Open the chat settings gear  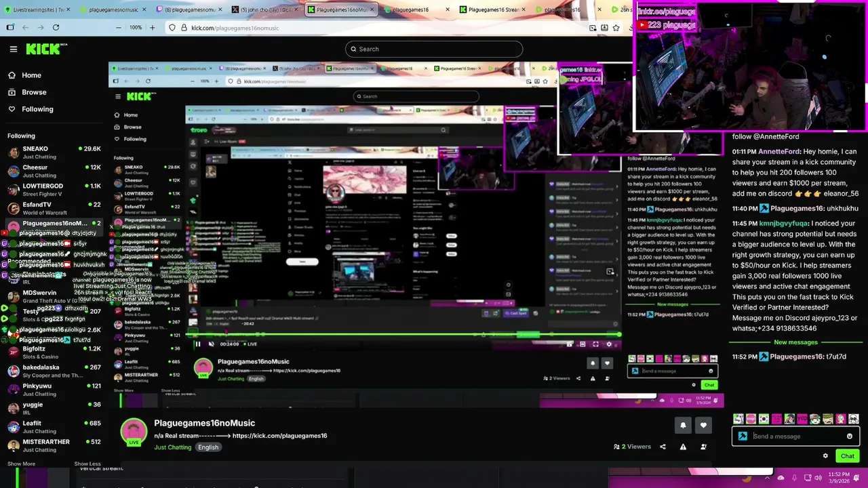825,455
